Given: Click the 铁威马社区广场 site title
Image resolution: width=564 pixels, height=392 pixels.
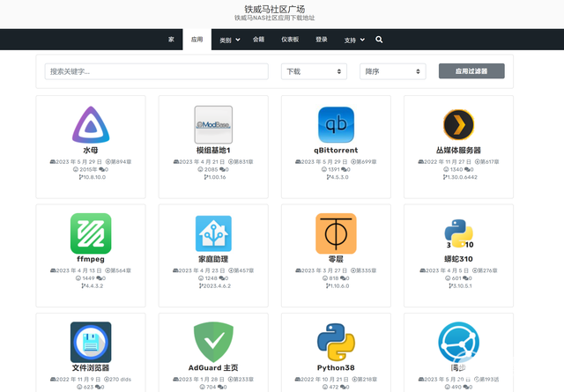Looking at the screenshot, I should point(274,9).
